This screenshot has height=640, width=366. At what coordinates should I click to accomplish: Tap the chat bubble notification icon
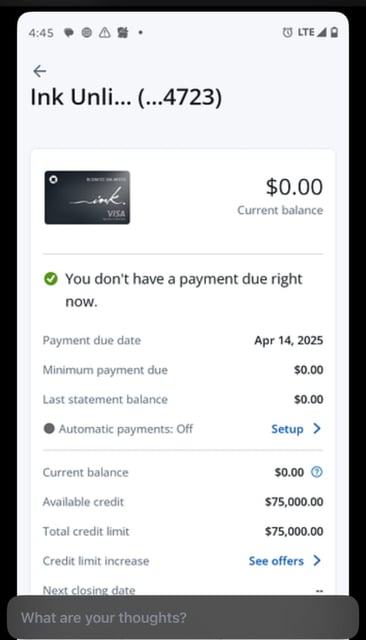click(x=69, y=33)
